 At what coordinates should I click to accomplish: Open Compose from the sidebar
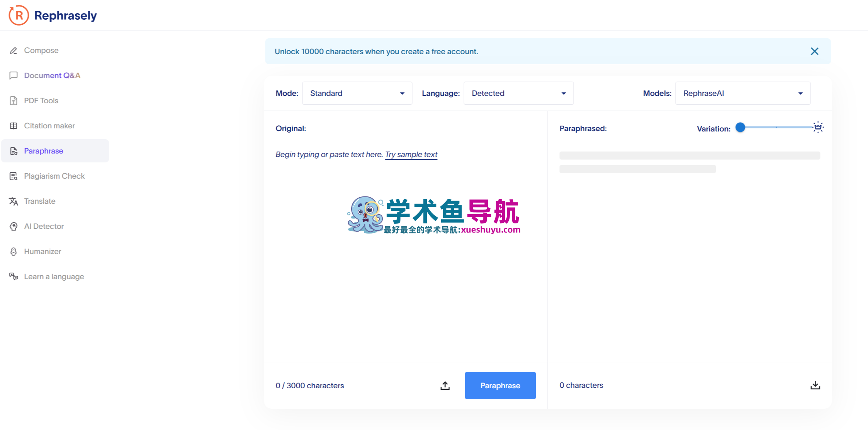point(55,50)
